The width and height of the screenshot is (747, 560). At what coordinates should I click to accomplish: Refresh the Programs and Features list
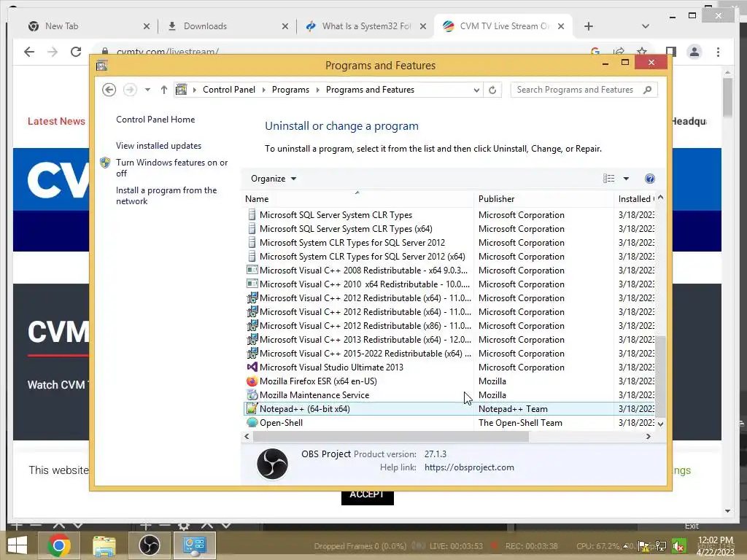[x=492, y=90]
